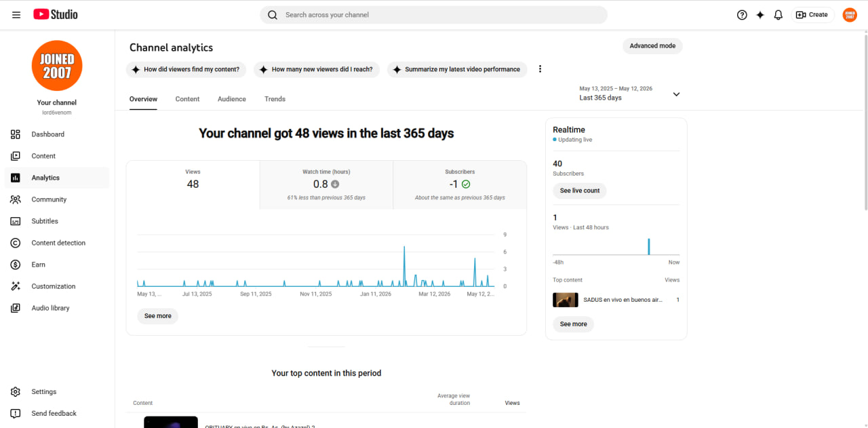This screenshot has width=868, height=428.
Task: Click See more under the views chart
Action: coord(158,316)
